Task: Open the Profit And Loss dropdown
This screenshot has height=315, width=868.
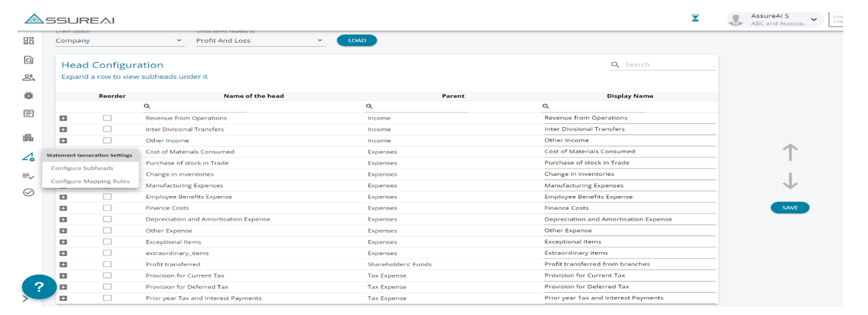Action: 260,41
